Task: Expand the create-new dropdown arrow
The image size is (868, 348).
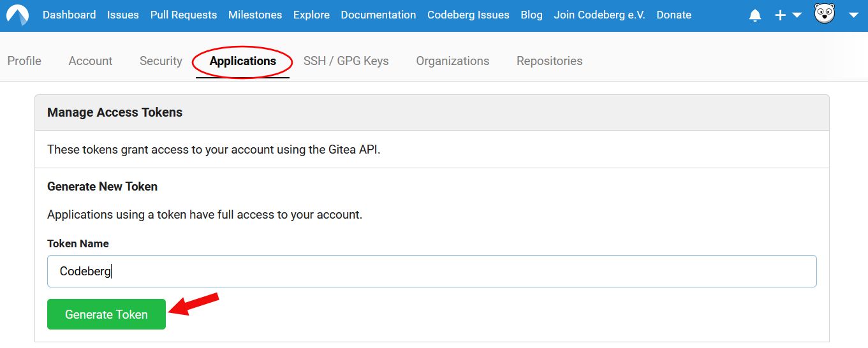Action: point(797,15)
